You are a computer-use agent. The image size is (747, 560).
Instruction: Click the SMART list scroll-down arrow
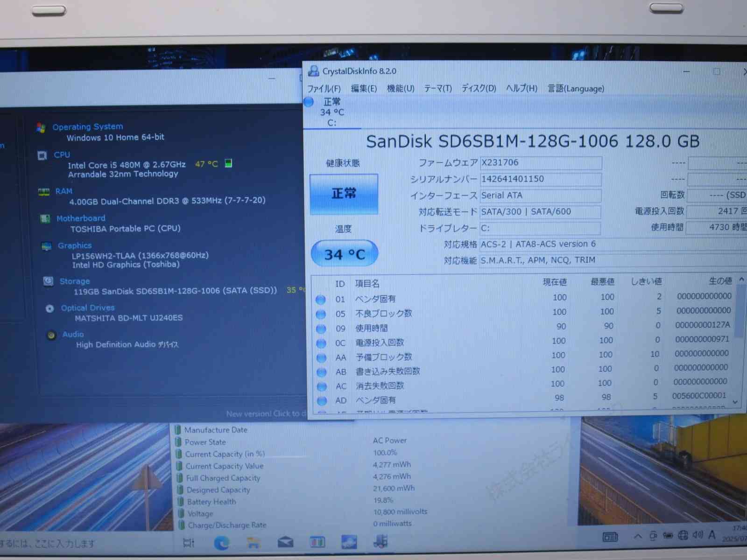pyautogui.click(x=735, y=402)
